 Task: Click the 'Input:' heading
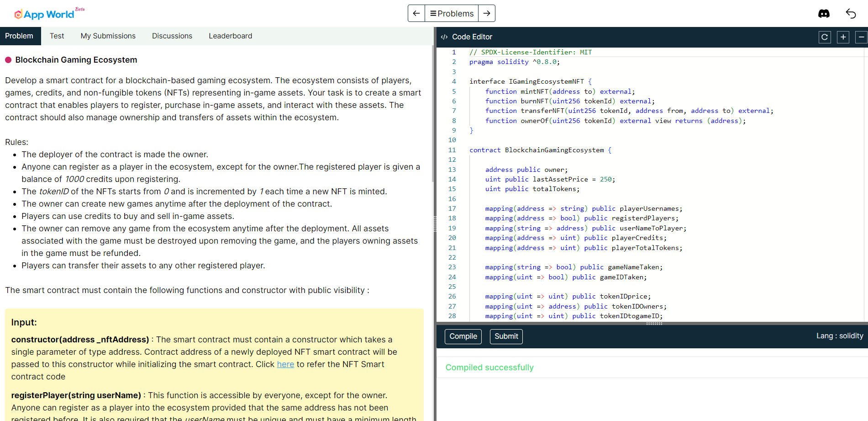click(24, 322)
